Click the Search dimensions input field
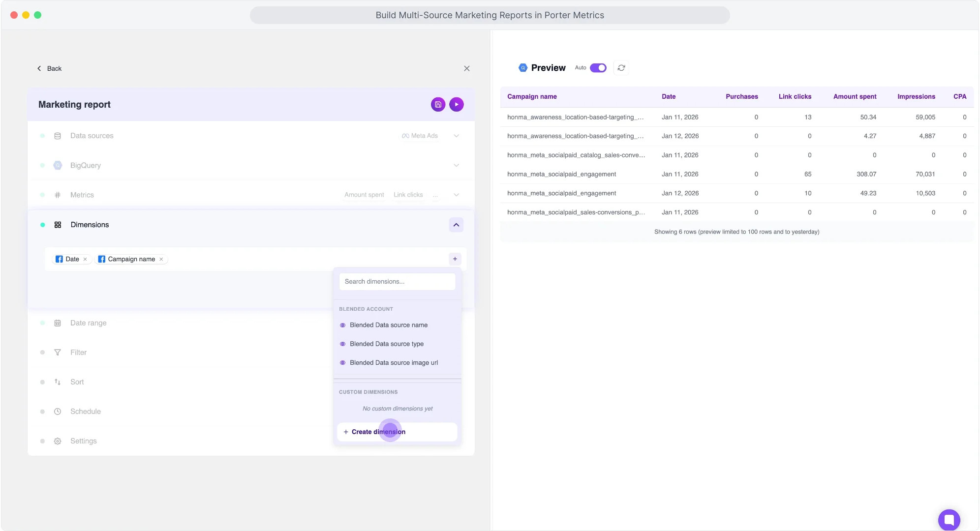The image size is (980, 531). click(x=397, y=281)
